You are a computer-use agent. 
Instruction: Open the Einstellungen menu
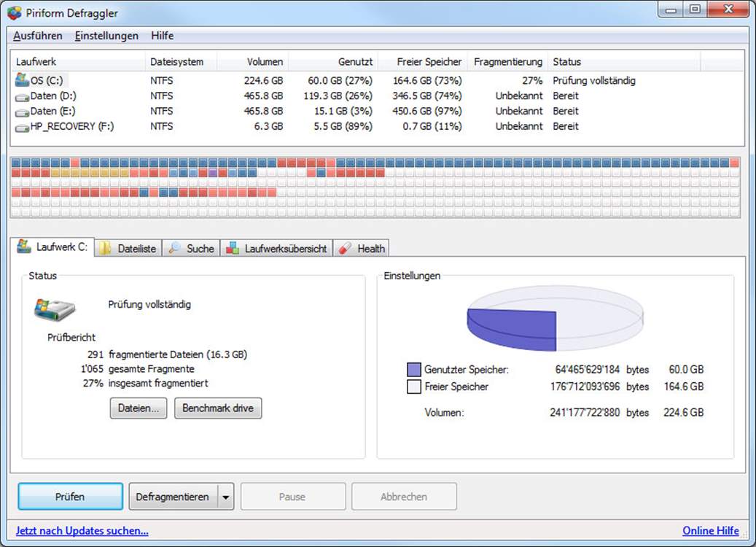pos(106,36)
